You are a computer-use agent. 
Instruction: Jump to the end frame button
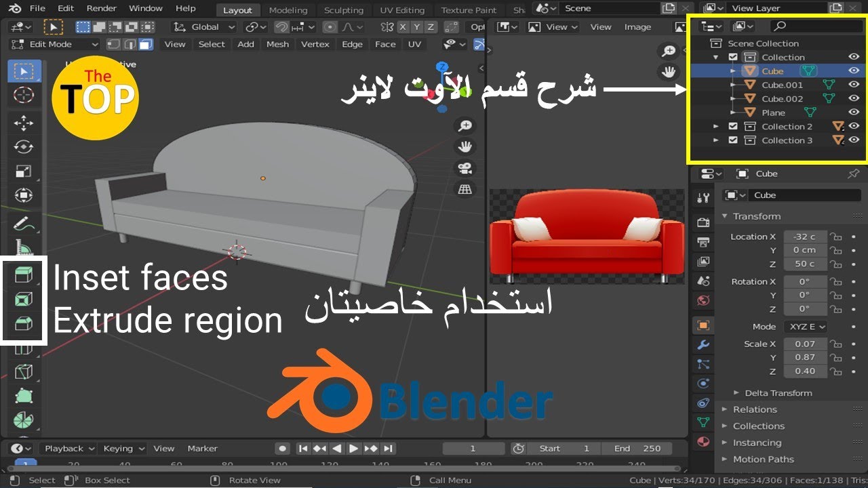coord(387,449)
